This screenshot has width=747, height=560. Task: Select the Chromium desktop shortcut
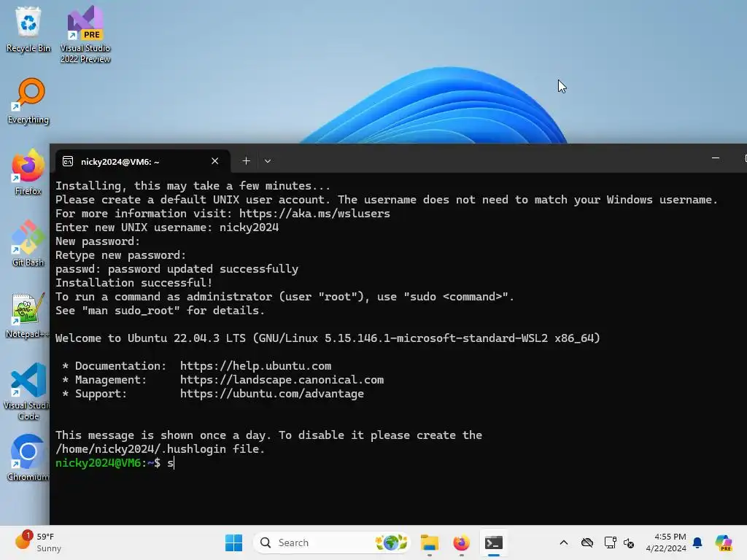pos(28,458)
